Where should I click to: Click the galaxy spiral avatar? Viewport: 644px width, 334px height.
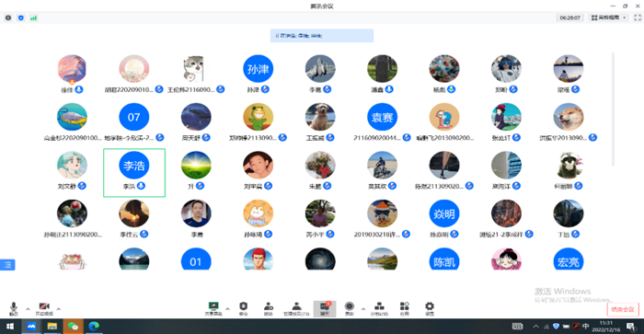(320, 259)
